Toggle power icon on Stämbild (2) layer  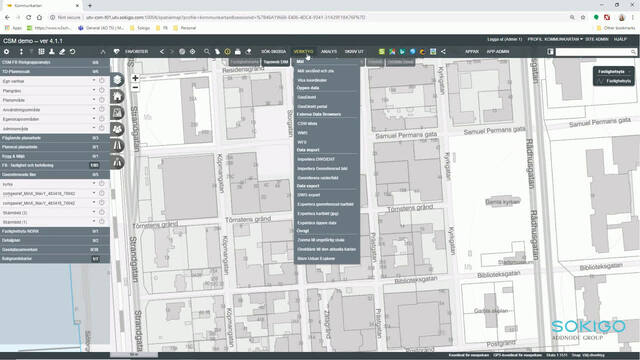click(102, 212)
